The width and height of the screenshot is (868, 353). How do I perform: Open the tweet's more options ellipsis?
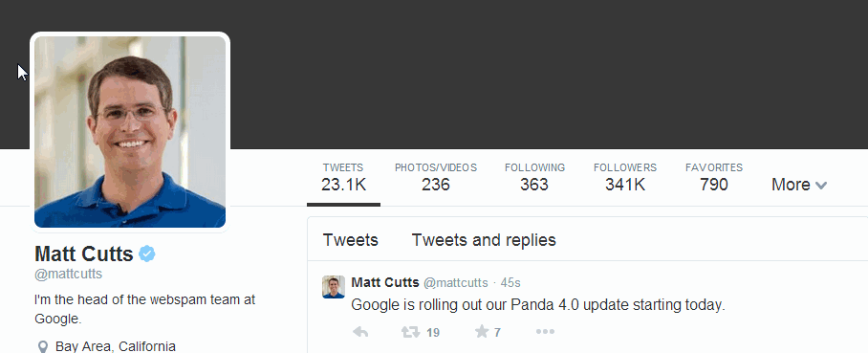click(x=545, y=331)
